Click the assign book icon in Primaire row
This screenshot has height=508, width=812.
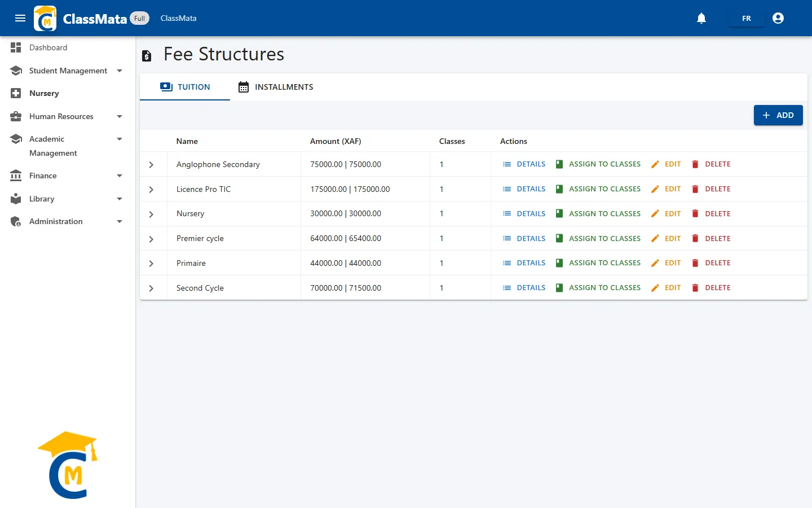(x=559, y=263)
